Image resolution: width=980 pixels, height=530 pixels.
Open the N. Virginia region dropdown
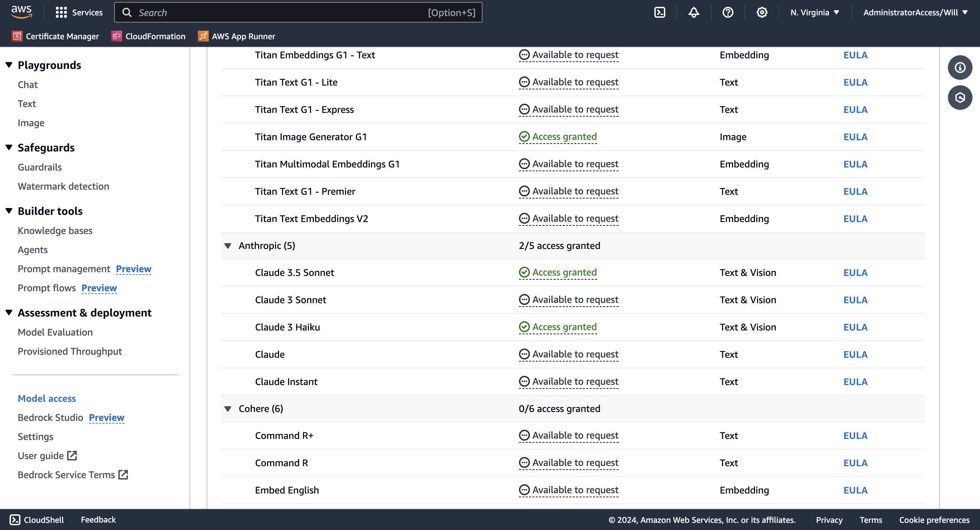pyautogui.click(x=815, y=13)
